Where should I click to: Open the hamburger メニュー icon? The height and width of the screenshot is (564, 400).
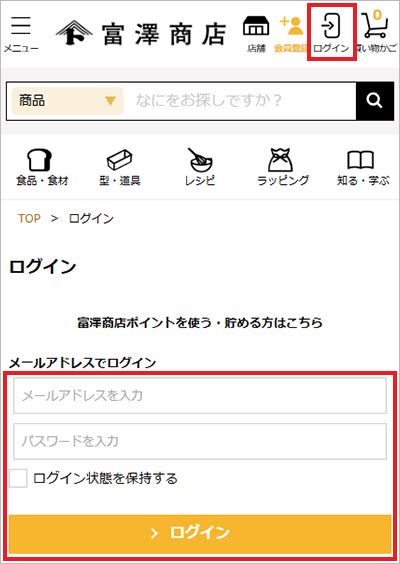click(x=21, y=34)
